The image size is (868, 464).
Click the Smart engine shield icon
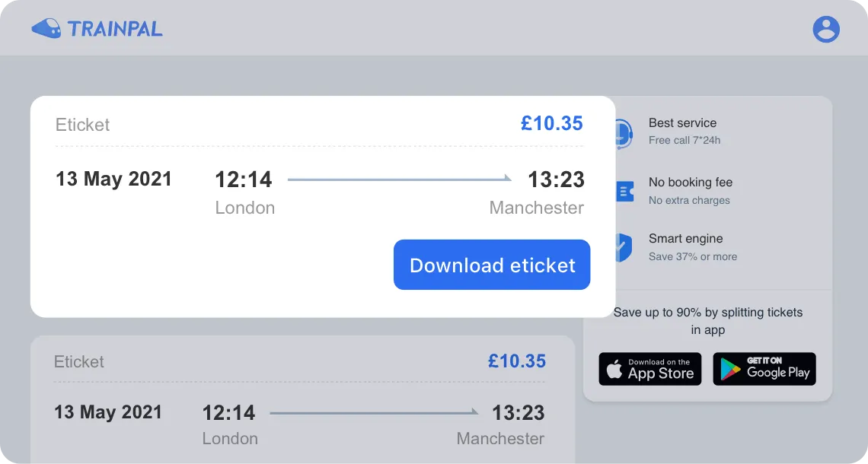click(x=623, y=245)
